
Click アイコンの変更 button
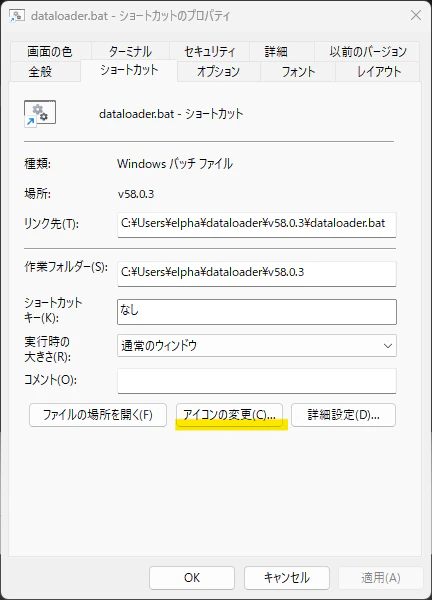(229, 415)
